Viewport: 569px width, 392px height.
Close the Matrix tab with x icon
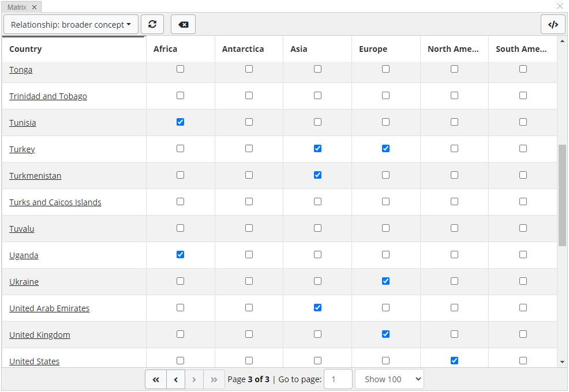coord(35,7)
